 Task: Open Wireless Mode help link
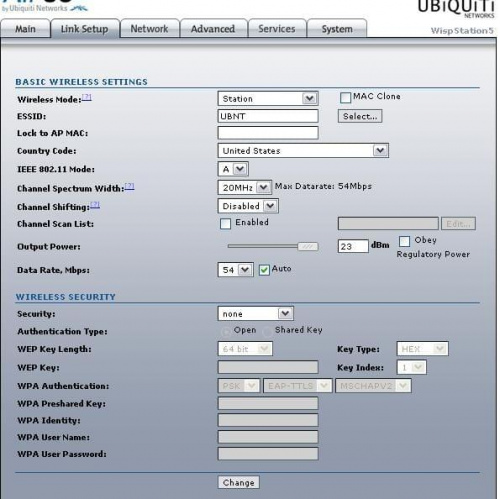87,97
